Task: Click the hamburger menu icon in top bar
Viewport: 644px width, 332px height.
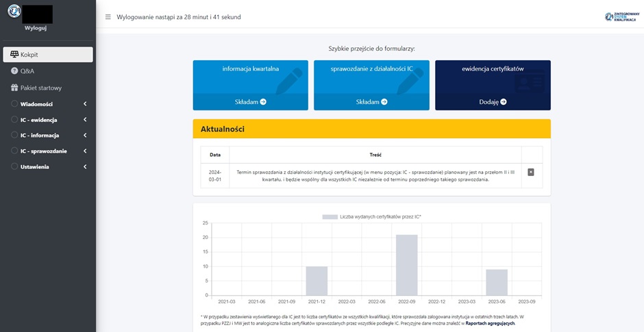Action: tap(108, 16)
